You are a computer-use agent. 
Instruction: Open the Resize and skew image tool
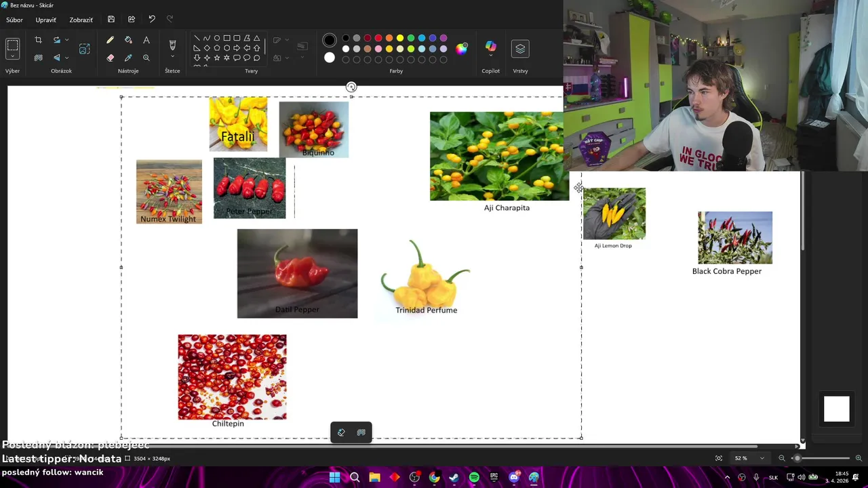(84, 49)
